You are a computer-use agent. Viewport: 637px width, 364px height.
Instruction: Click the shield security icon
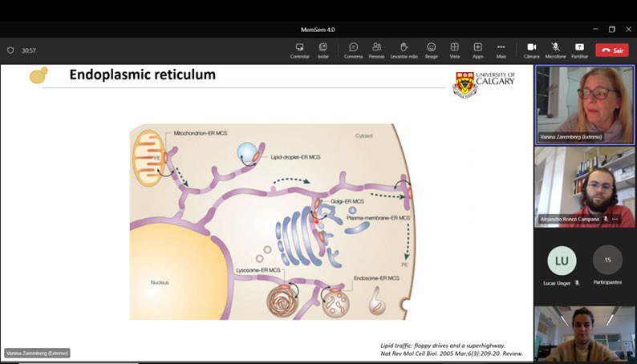pyautogui.click(x=10, y=51)
